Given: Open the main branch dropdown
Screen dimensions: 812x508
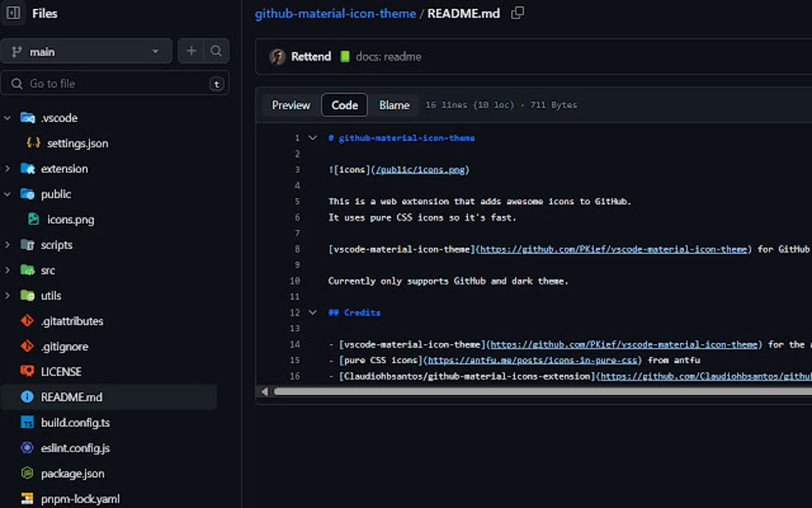Looking at the screenshot, I should pyautogui.click(x=86, y=50).
